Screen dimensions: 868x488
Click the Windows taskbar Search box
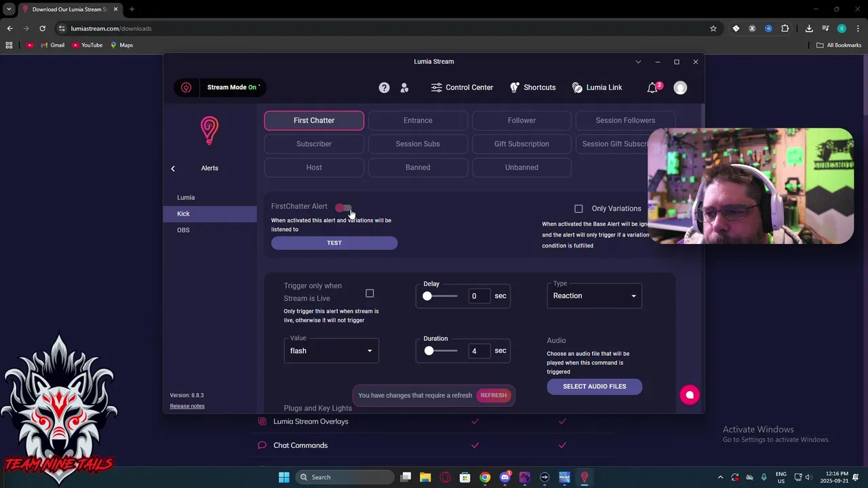(x=346, y=477)
